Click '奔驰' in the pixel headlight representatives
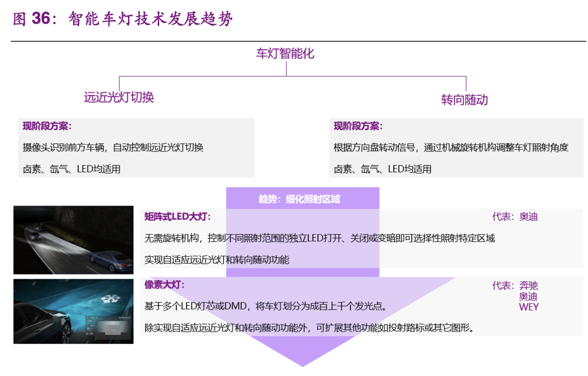This screenshot has height=376, width=588. tap(529, 286)
